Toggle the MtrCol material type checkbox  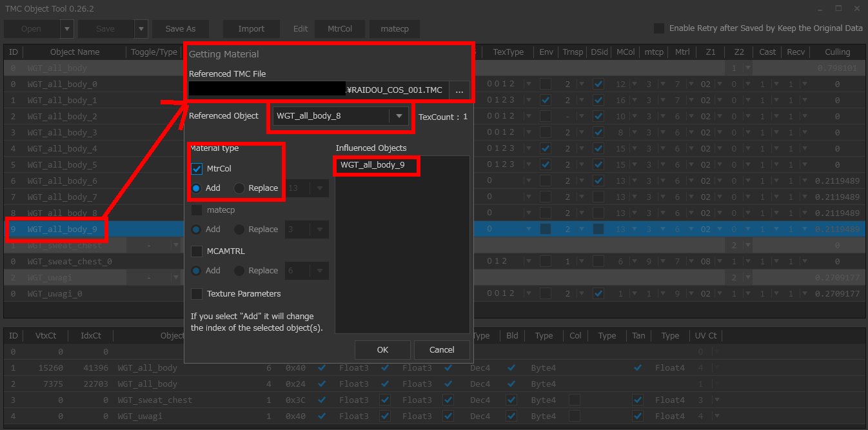pyautogui.click(x=196, y=169)
